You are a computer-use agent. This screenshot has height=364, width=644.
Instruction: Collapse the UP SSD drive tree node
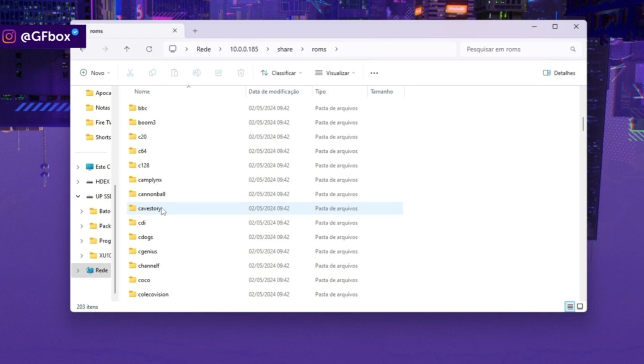pos(78,196)
